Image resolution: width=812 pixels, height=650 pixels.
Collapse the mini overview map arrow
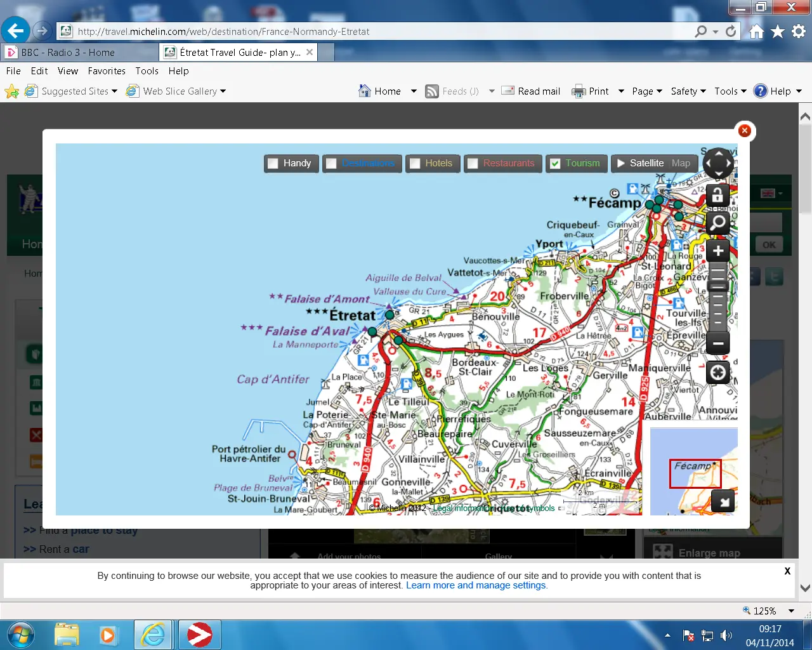723,501
